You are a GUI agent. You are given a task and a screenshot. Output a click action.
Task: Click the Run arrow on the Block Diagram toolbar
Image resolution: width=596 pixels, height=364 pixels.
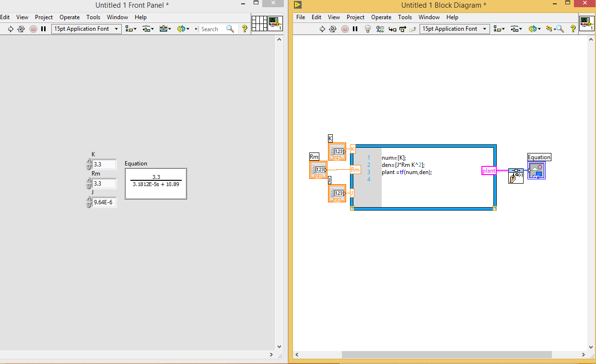[322, 29]
